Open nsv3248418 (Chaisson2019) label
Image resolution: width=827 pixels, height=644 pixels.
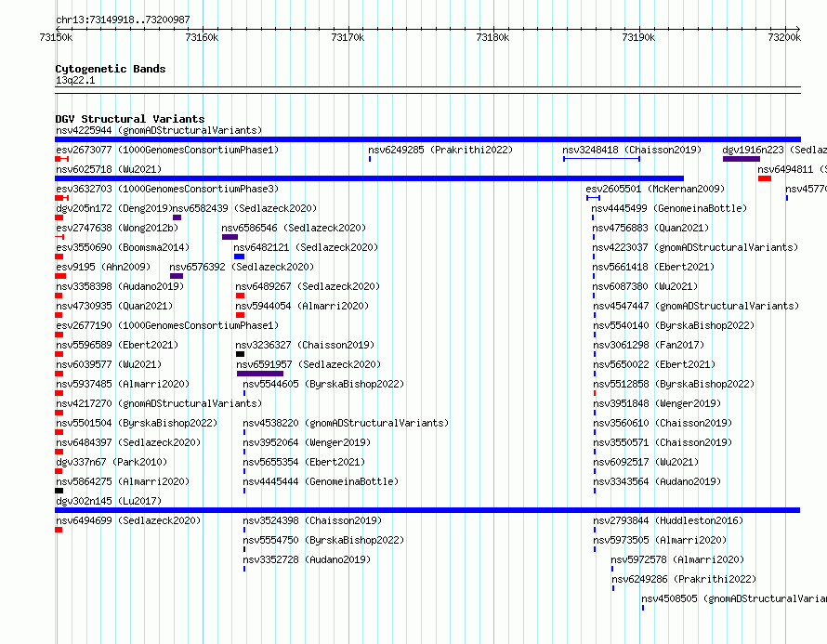(x=632, y=150)
